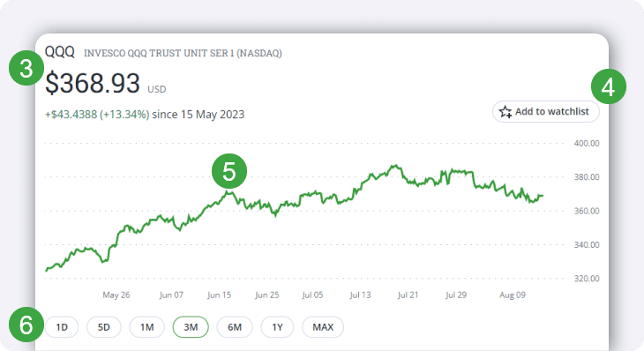Click the green annotation marker numbered 3
The width and height of the screenshot is (644, 351).
point(26,68)
